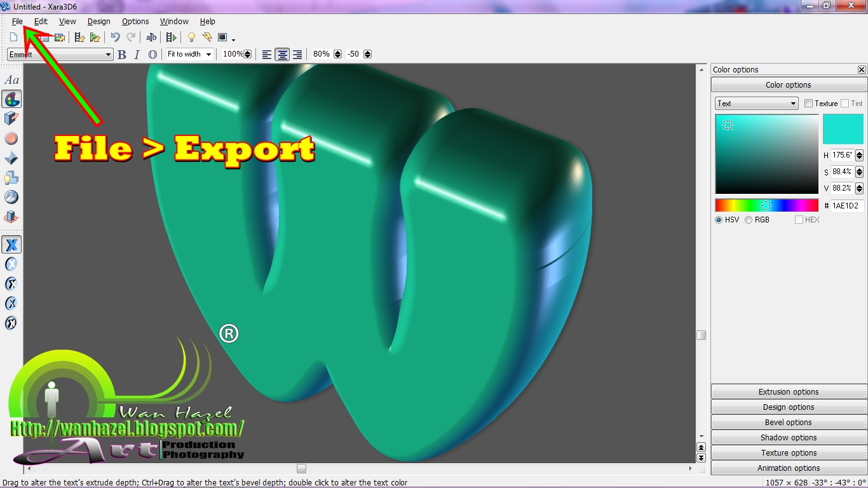This screenshot has height=488, width=868.
Task: Toggle the outline text style icon
Action: [x=153, y=55]
